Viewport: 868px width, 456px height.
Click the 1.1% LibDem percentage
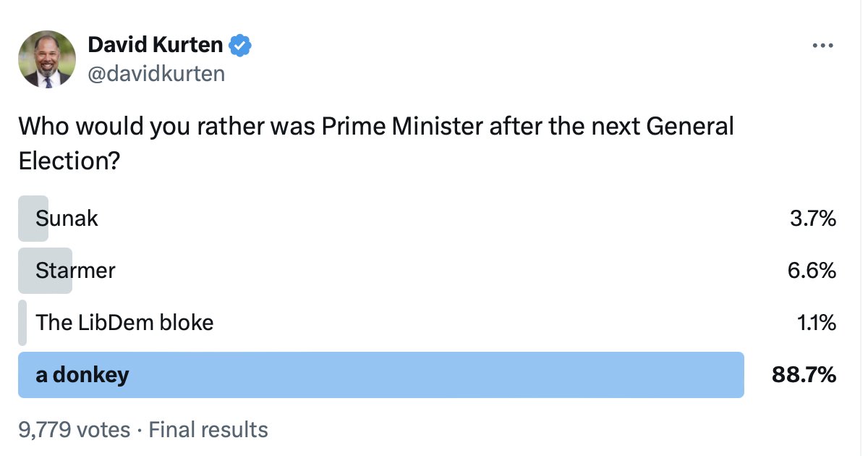pos(814,323)
